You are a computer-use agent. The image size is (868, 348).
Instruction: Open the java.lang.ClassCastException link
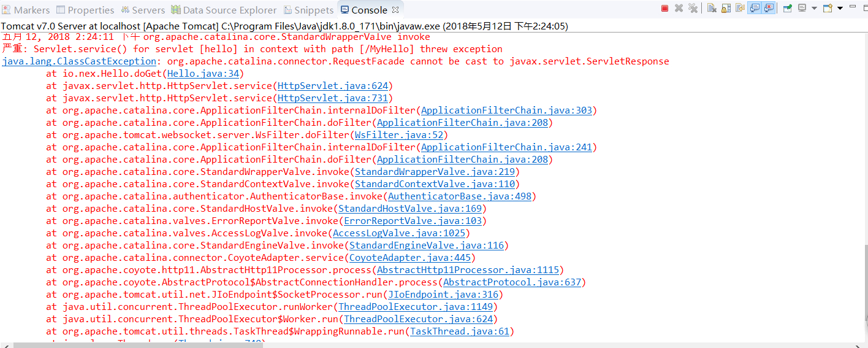pyautogui.click(x=79, y=61)
